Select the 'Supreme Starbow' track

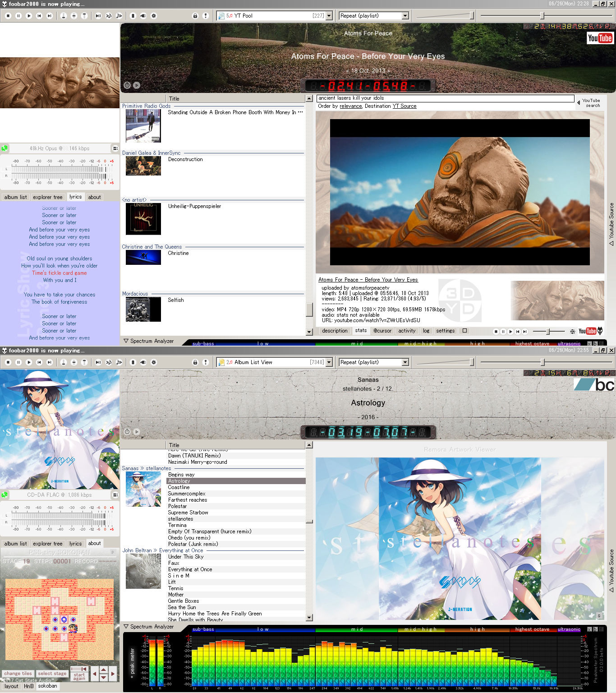(x=236, y=513)
